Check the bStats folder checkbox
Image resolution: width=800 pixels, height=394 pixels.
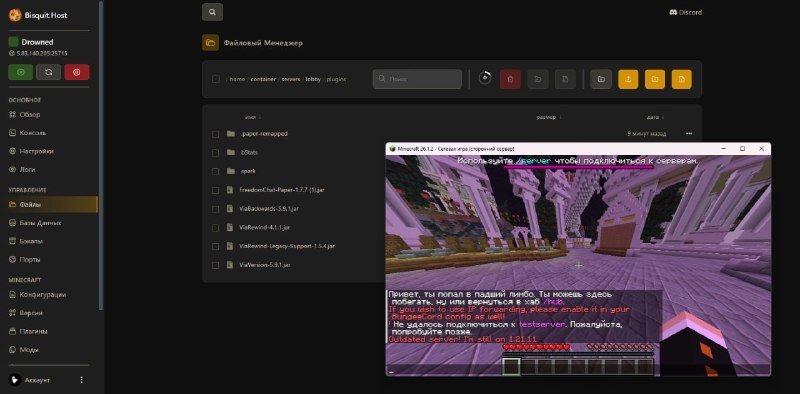pos(215,153)
